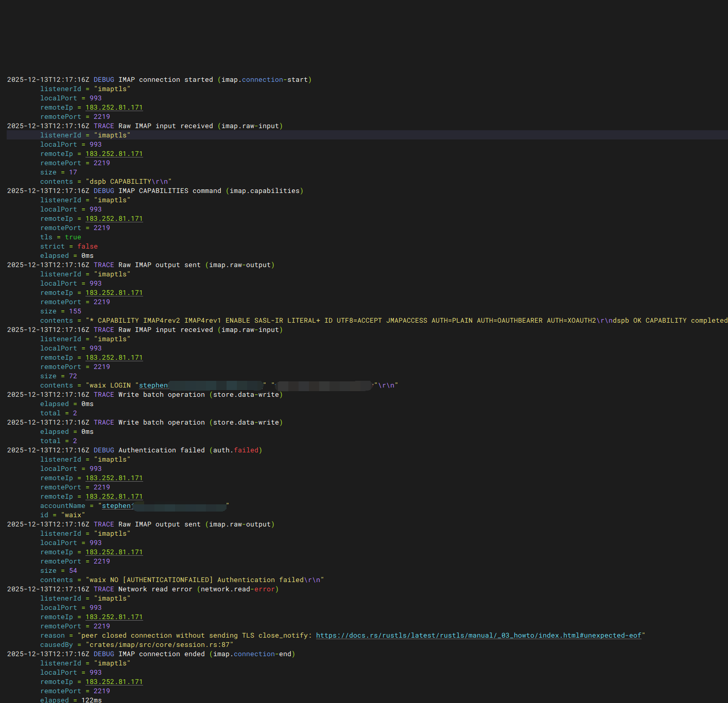Click the first timestamp 2025-12-13T12:17:16Z
This screenshot has height=703, width=728.
(47, 79)
